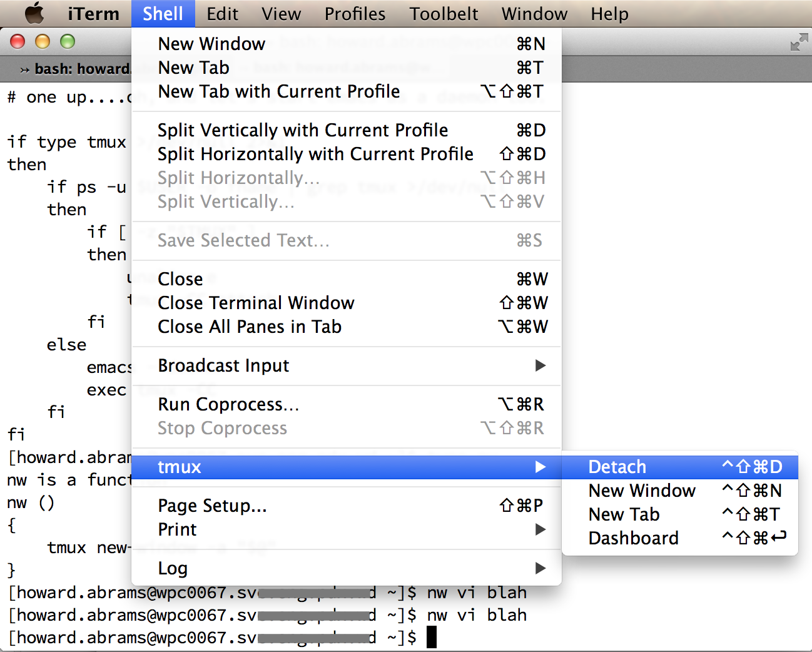Choose Close All Panes in Tab
812x652 pixels.
click(347, 327)
